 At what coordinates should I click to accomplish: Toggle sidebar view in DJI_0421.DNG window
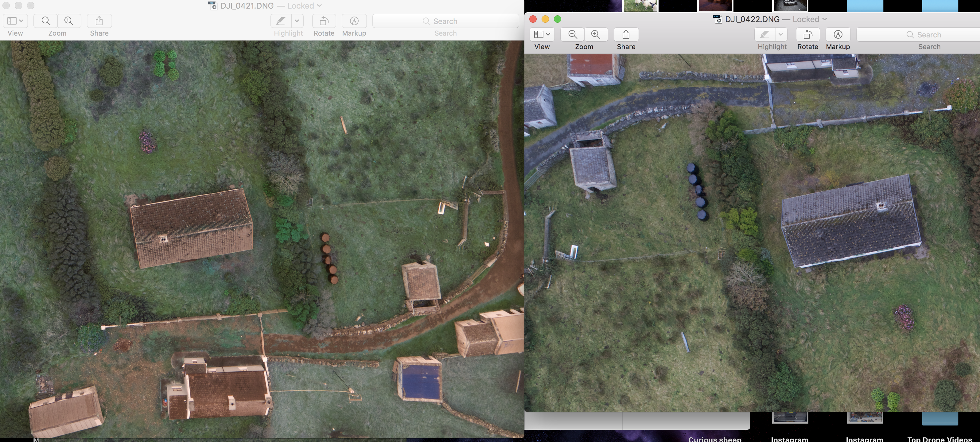(x=12, y=21)
